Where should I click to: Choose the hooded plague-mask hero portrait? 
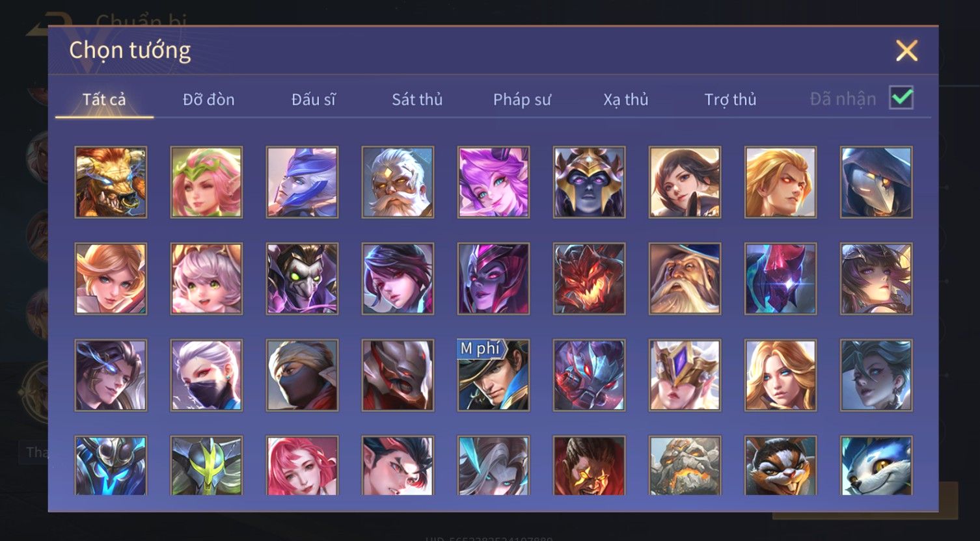pos(876,182)
